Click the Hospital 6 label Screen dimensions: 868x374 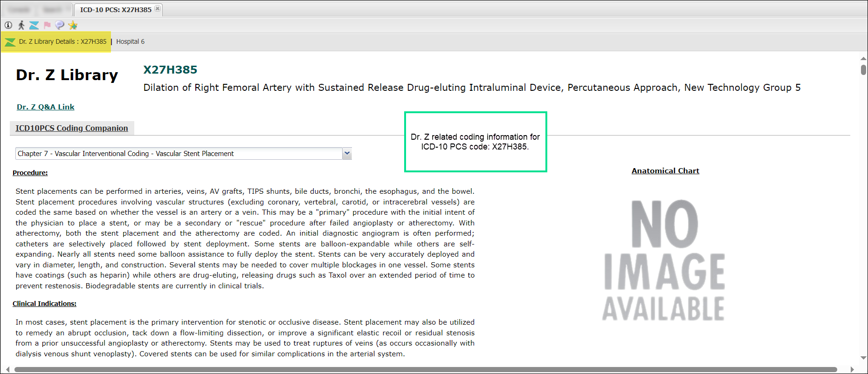tap(130, 41)
